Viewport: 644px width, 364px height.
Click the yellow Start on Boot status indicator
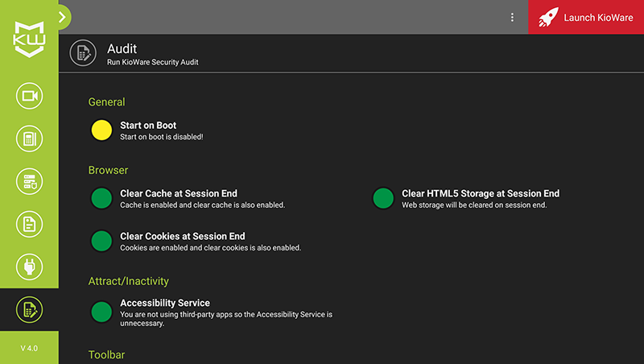(x=101, y=130)
